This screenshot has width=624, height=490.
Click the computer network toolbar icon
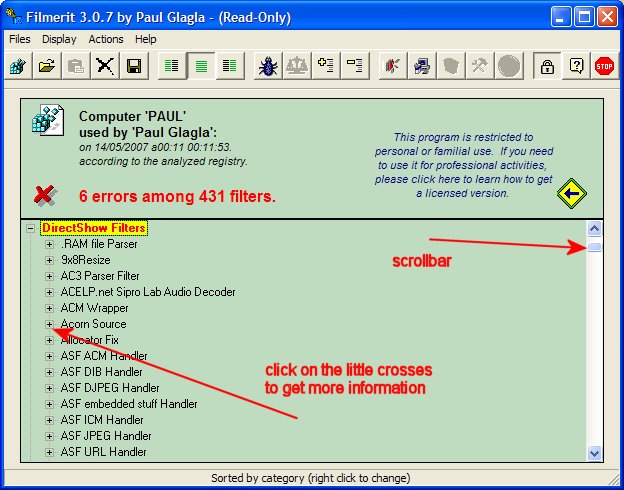tap(421, 66)
